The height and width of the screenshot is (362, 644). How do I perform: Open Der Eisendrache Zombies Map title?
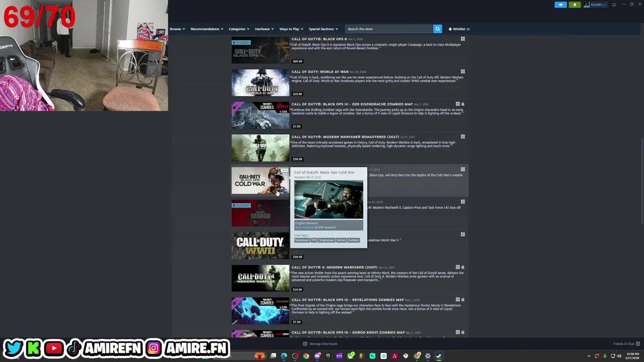tap(352, 104)
